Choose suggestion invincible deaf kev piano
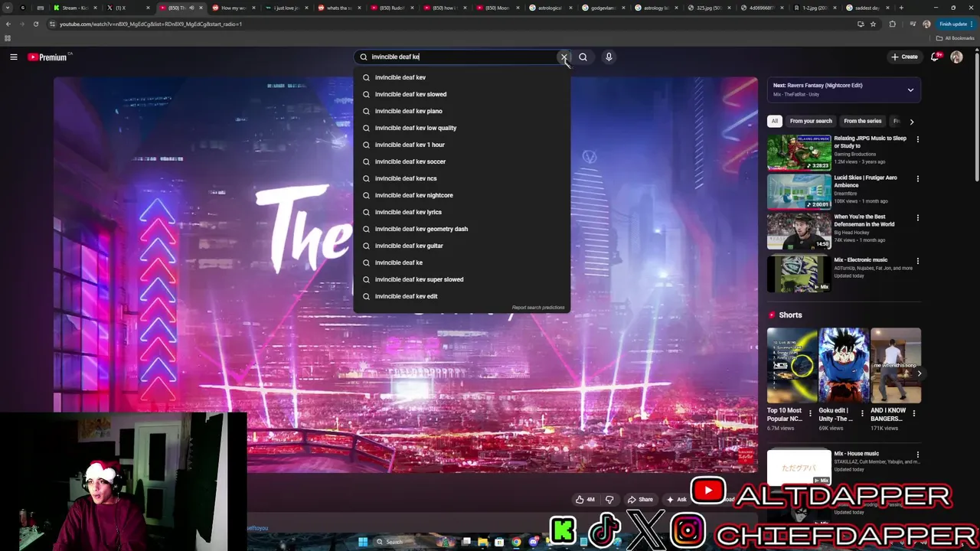The width and height of the screenshot is (980, 551). point(462,111)
